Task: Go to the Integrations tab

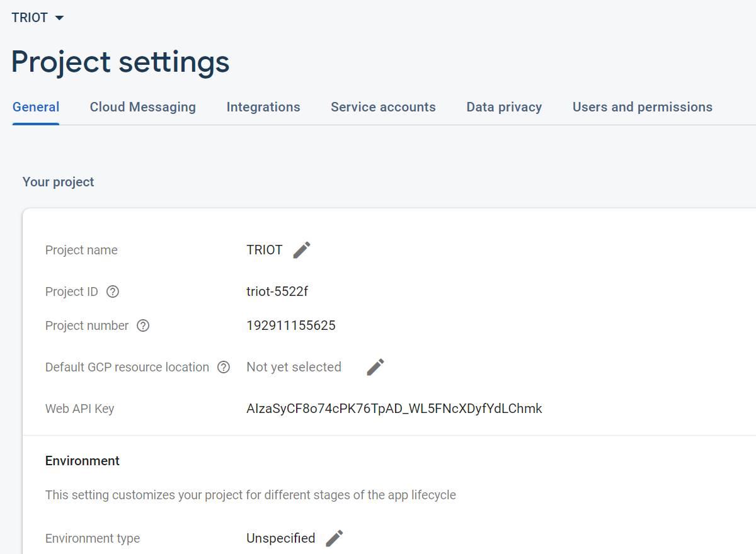Action: coord(263,107)
